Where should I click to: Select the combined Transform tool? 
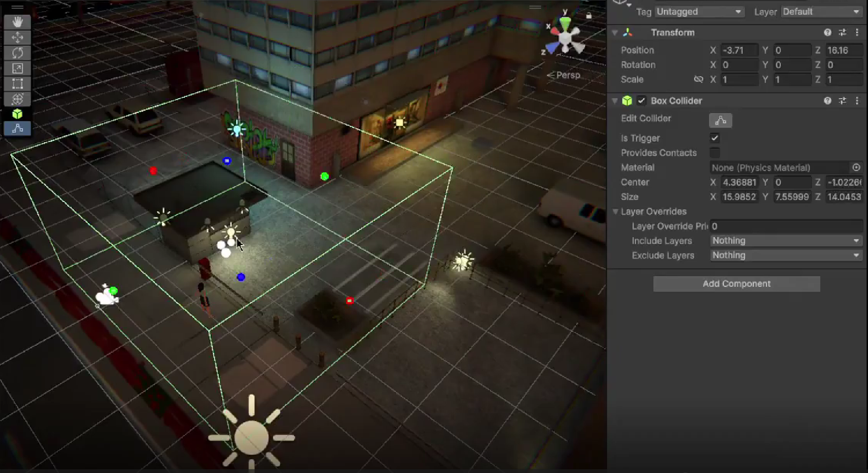(18, 99)
